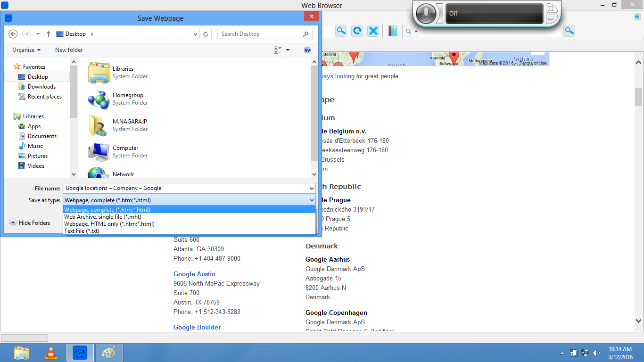Open the search engine selector dropdown
644x362 pixels.
pos(412,32)
